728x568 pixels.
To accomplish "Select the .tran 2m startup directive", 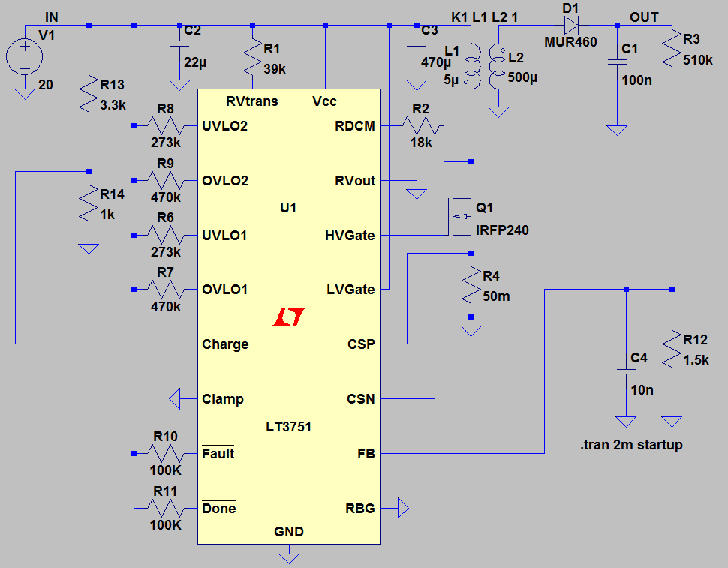I will [631, 444].
